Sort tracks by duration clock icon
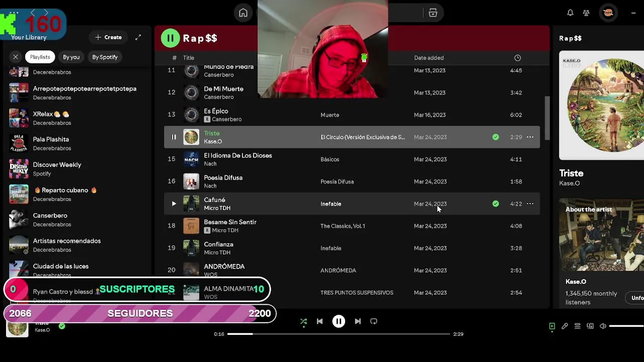 point(517,58)
